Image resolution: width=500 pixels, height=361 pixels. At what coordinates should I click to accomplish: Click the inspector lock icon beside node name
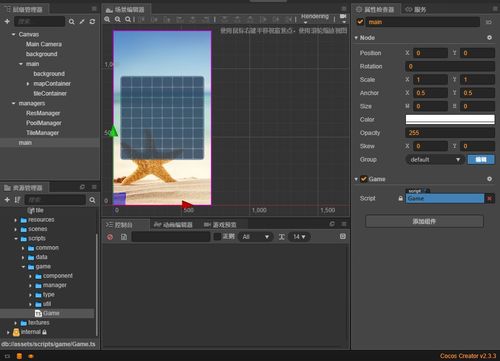pyautogui.click(x=489, y=22)
